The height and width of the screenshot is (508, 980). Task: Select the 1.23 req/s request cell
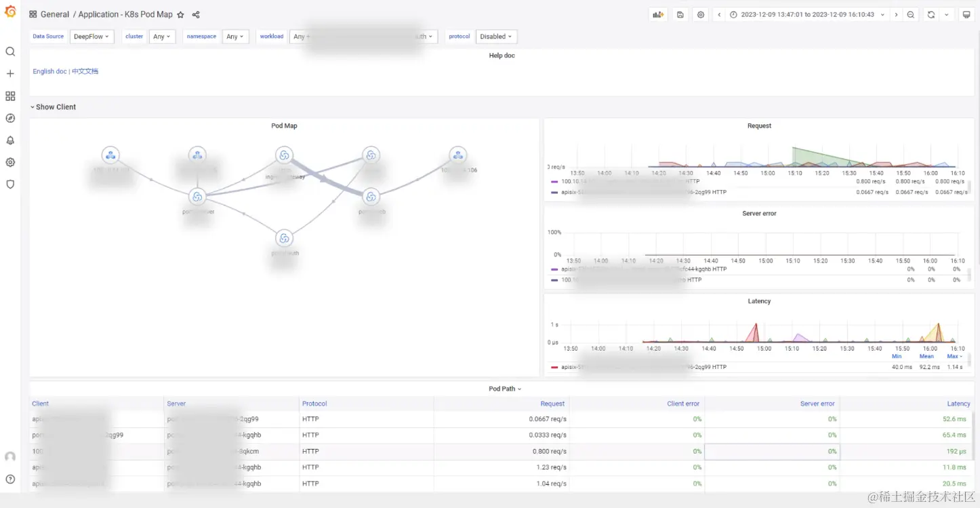tap(502, 467)
